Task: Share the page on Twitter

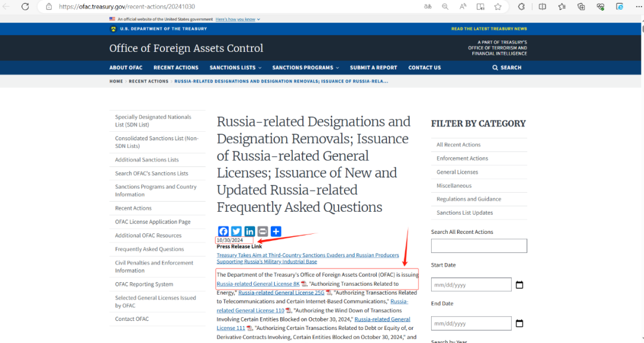Action: tap(236, 231)
